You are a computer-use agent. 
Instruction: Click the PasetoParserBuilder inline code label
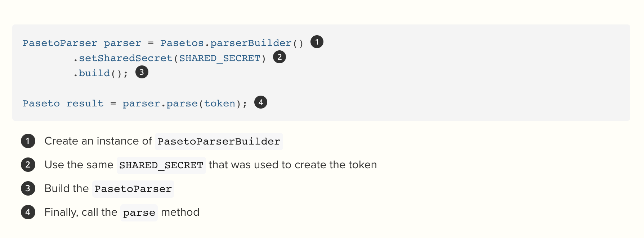(219, 141)
